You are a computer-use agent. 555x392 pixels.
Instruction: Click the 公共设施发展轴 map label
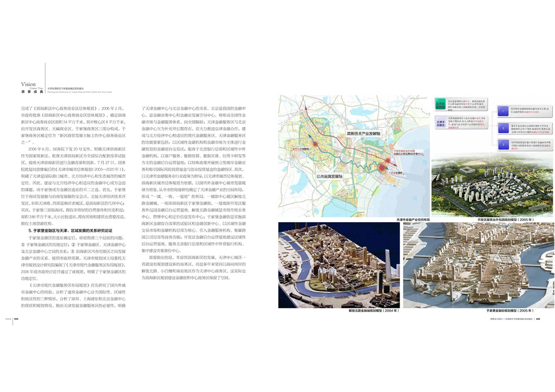[x=330, y=177]
